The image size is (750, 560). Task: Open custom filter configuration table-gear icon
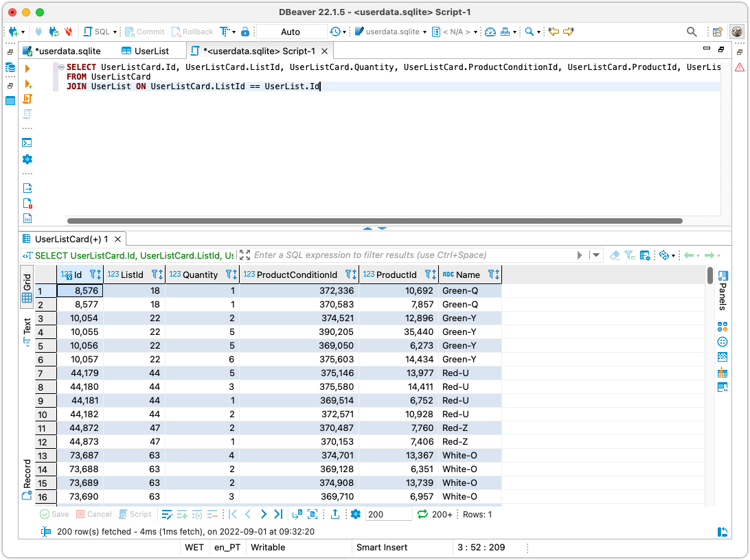point(645,255)
